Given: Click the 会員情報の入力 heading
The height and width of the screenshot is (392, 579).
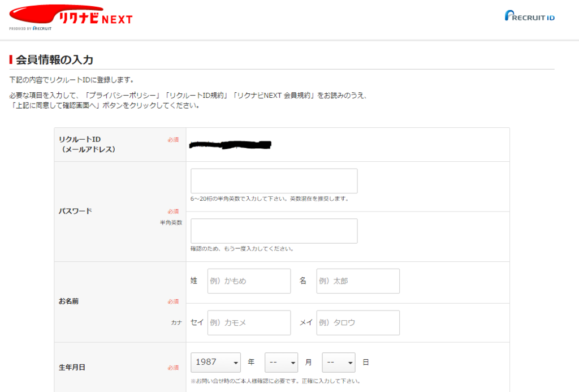Looking at the screenshot, I should tap(54, 59).
